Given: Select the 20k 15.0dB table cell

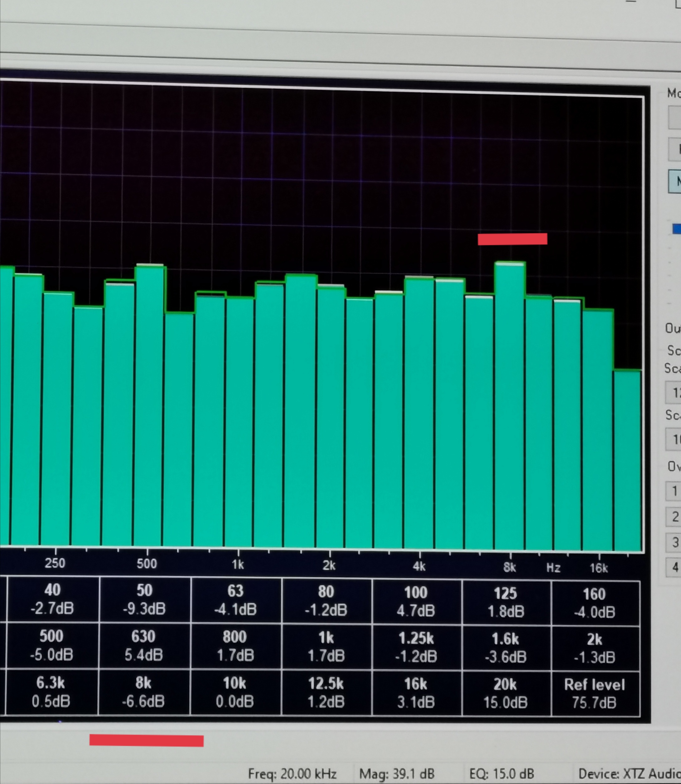Looking at the screenshot, I should click(505, 694).
